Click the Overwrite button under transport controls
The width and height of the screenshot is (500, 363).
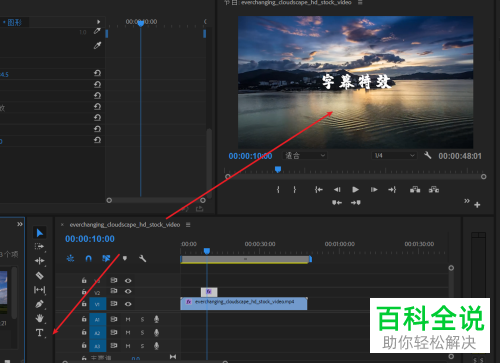[356, 202]
